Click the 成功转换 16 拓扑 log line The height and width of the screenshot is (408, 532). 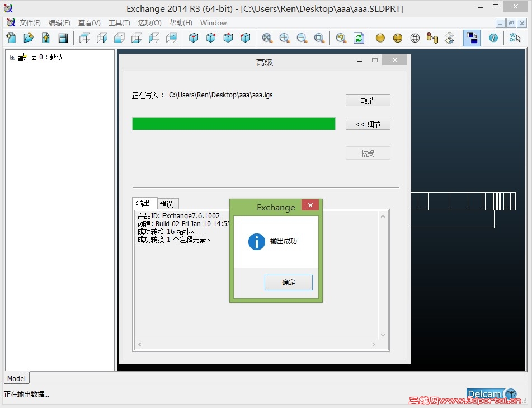pyautogui.click(x=166, y=232)
